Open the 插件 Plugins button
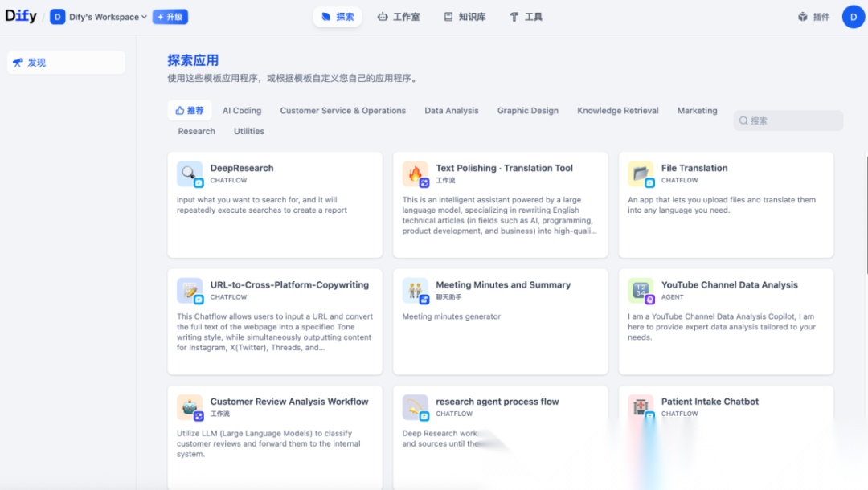The width and height of the screenshot is (868, 490). 813,17
